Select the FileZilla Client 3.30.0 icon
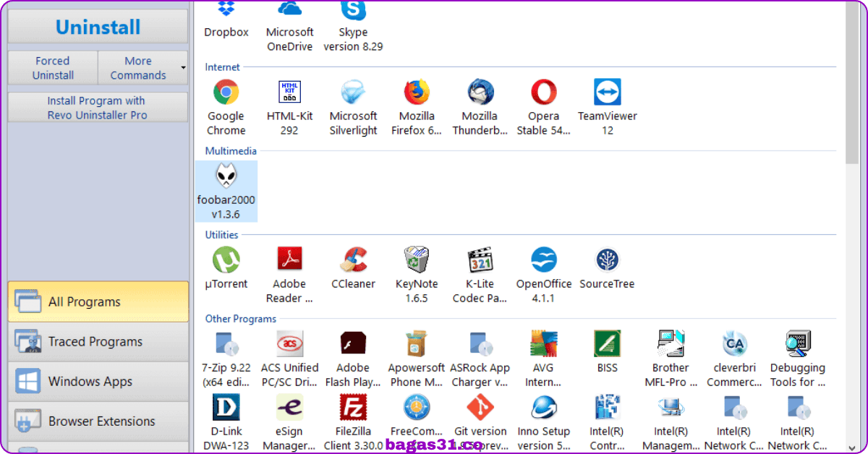 point(353,408)
